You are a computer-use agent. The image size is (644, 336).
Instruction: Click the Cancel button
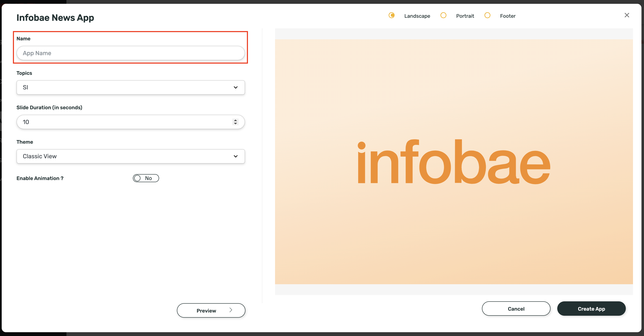coord(516,309)
